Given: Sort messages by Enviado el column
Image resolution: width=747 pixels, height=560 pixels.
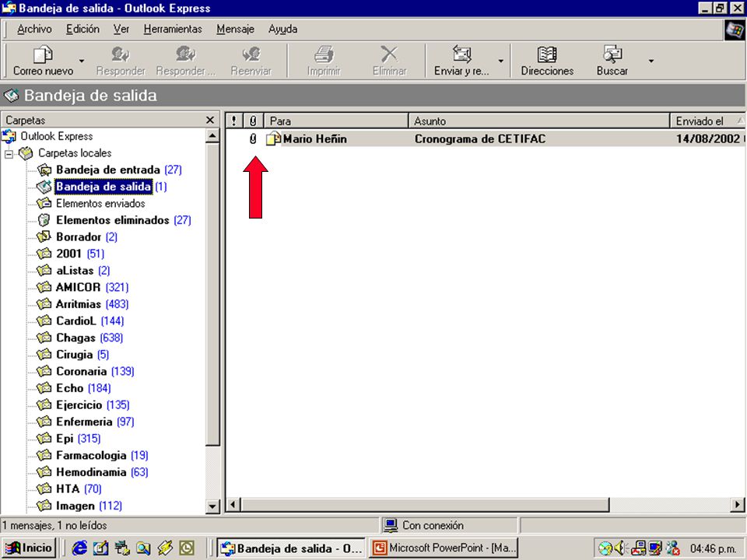Looking at the screenshot, I should click(707, 121).
